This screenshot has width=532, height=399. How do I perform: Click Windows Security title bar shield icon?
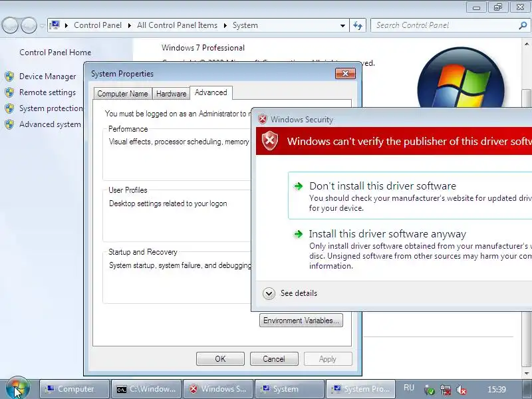point(262,119)
